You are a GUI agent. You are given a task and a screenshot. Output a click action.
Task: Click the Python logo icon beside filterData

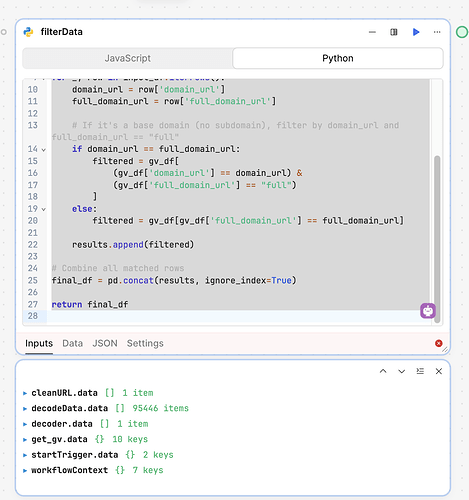click(x=28, y=32)
